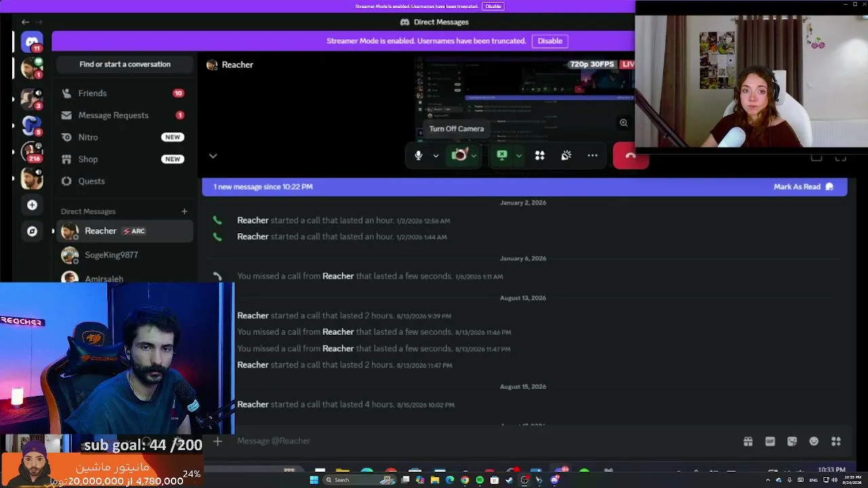Open Message Requests
Viewport: 868px width, 488px height.
[124, 115]
